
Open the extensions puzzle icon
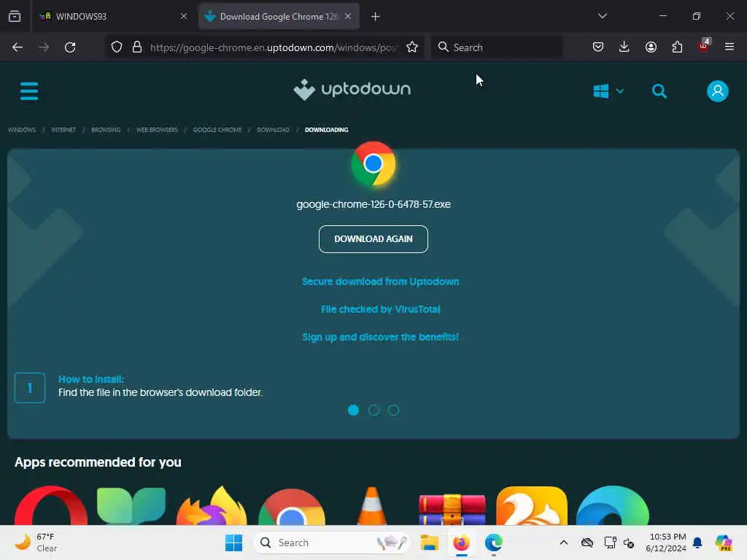677,47
